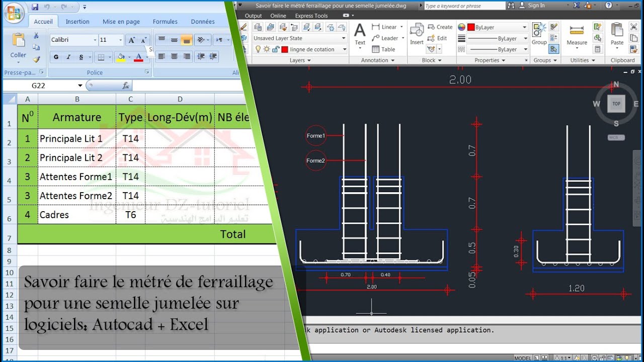The image size is (644, 362).
Task: Open the Excel Office button menu
Action: (14, 13)
